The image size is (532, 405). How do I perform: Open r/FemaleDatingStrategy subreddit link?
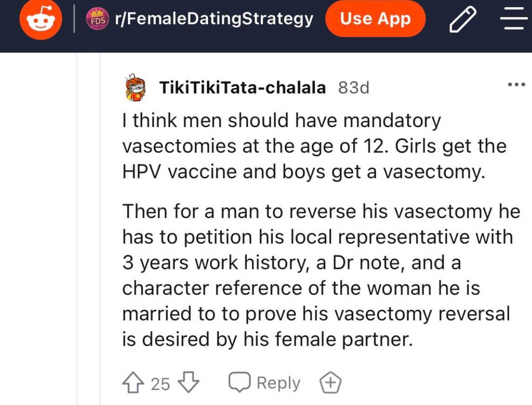point(214,19)
